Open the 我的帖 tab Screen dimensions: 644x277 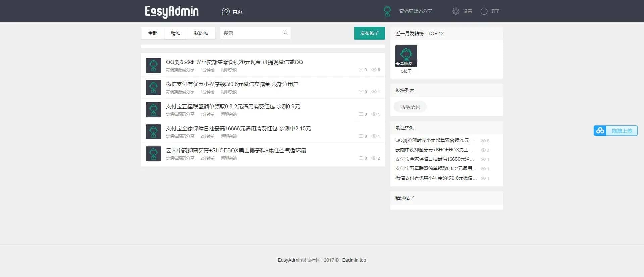201,33
